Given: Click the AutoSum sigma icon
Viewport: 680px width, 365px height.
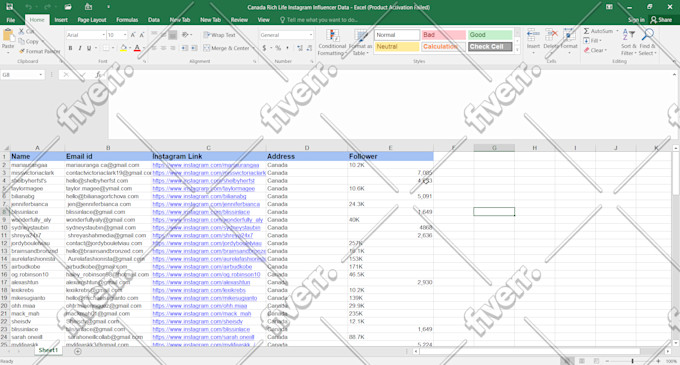Looking at the screenshot, I should (586, 31).
